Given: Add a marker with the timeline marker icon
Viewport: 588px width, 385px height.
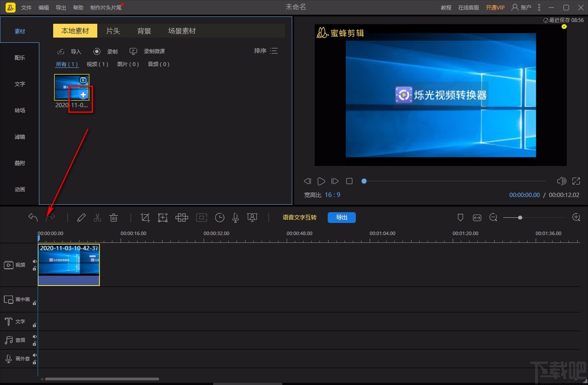Looking at the screenshot, I should (x=460, y=217).
